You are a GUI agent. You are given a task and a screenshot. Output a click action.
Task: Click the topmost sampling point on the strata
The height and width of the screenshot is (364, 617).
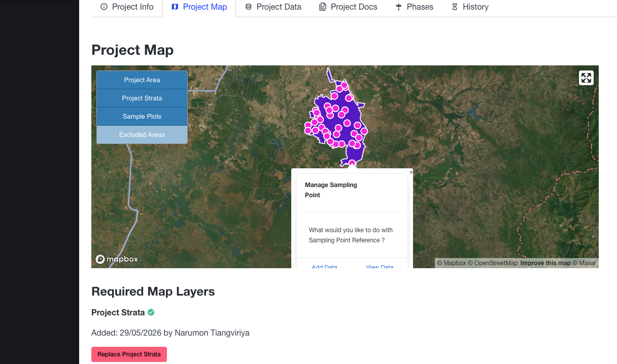(344, 85)
